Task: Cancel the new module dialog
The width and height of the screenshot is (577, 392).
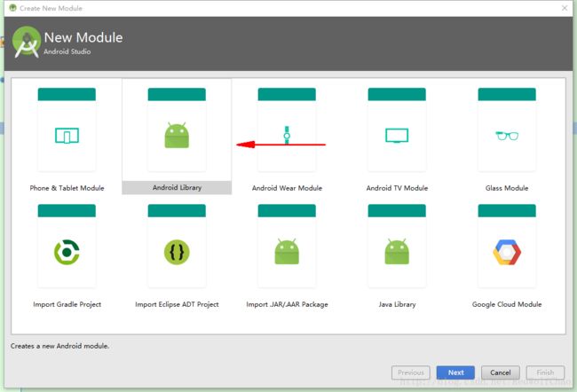Action: pyautogui.click(x=501, y=372)
